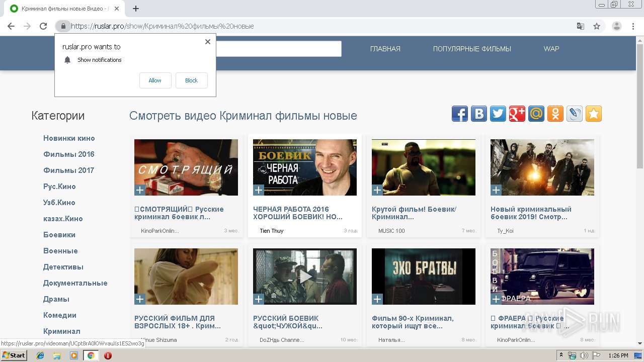644x362 pixels.
Task: Open volume speaker tray icon
Action: pos(584,355)
